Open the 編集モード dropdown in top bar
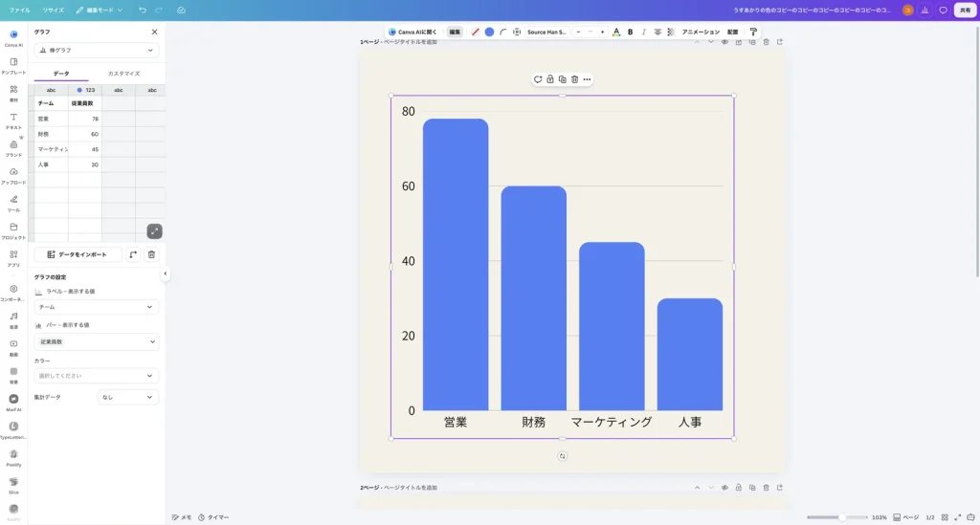This screenshot has height=525, width=980. point(100,10)
